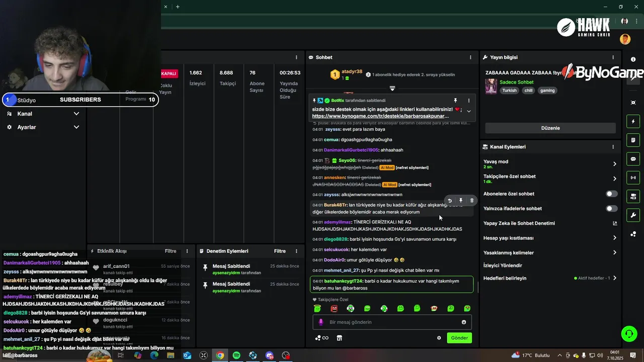
Task: Click the Düzenle stream info button
Action: point(550,128)
